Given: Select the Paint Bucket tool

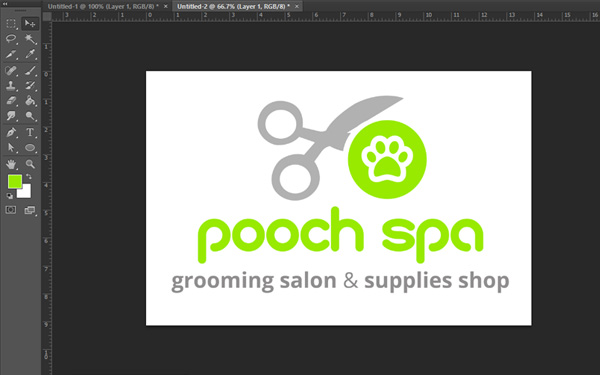Looking at the screenshot, I should pos(30,101).
